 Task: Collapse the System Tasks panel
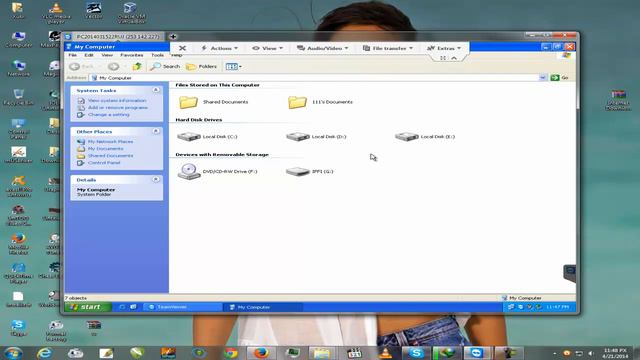coord(156,90)
